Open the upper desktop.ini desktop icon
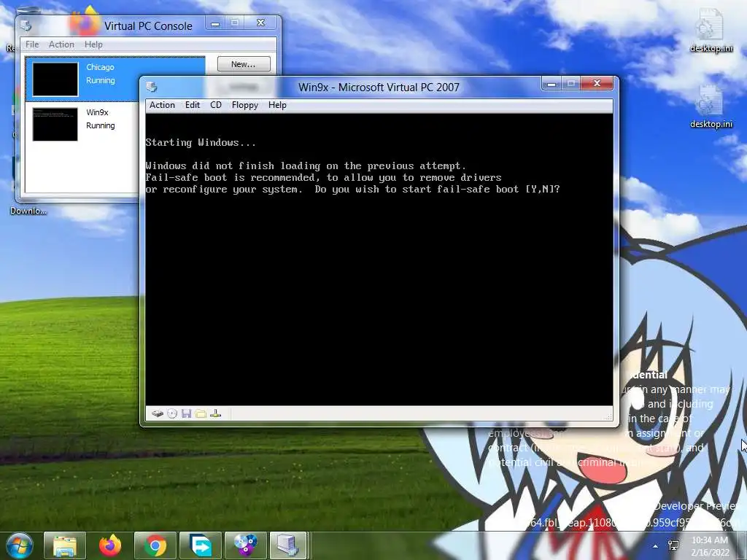 click(711, 31)
